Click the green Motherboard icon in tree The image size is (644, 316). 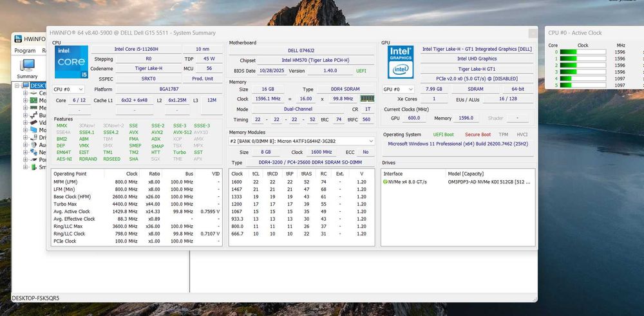pyautogui.click(x=33, y=100)
